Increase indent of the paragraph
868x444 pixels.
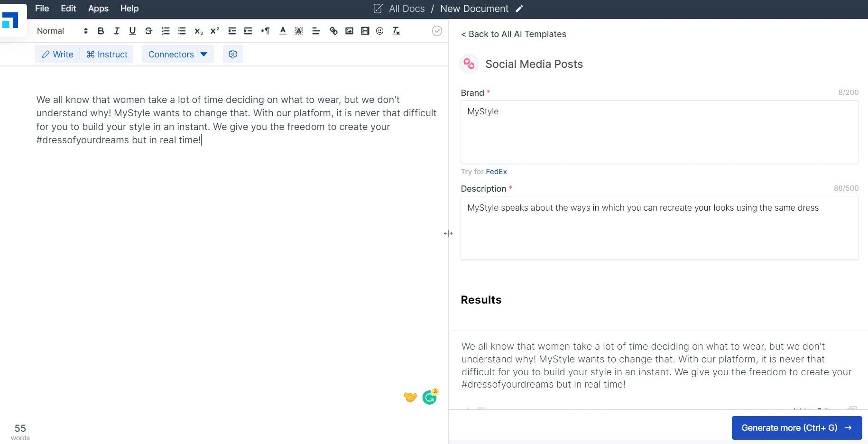(248, 31)
